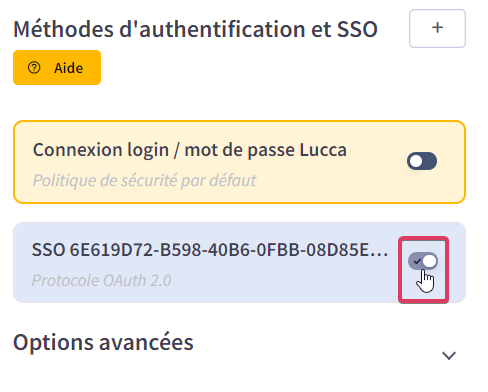Click the white knob of the Lucca password switch
Image resolution: width=488 pixels, height=392 pixels.
pos(416,161)
